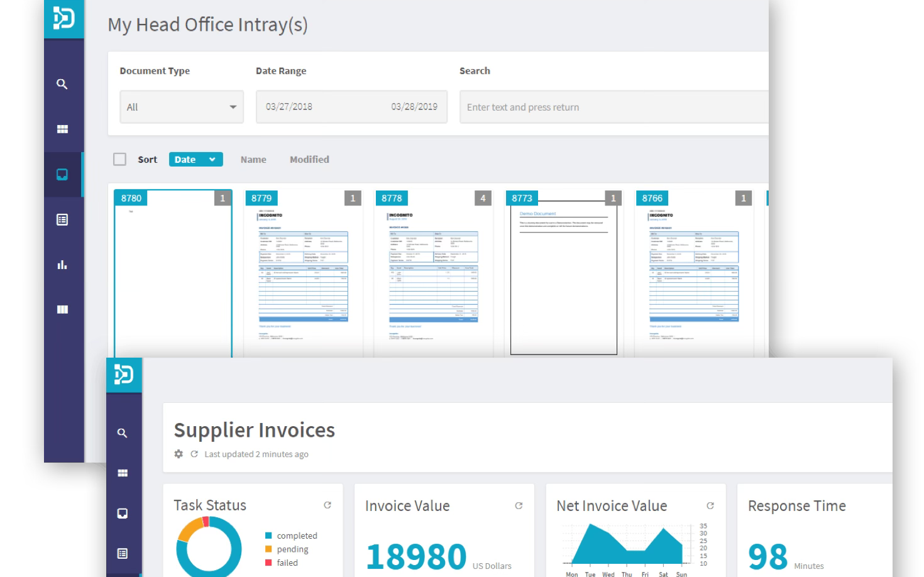The width and height of the screenshot is (924, 577).
Task: Open the grid icon in the Supplier Invoices sidebar
Action: click(123, 473)
